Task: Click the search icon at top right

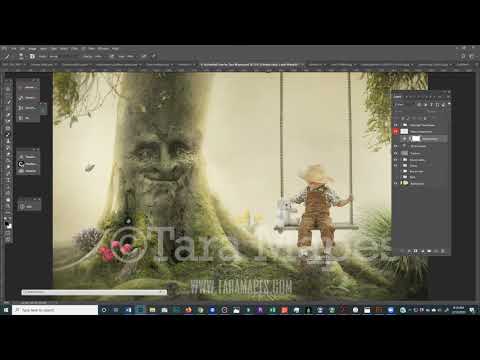Action: 463,56
